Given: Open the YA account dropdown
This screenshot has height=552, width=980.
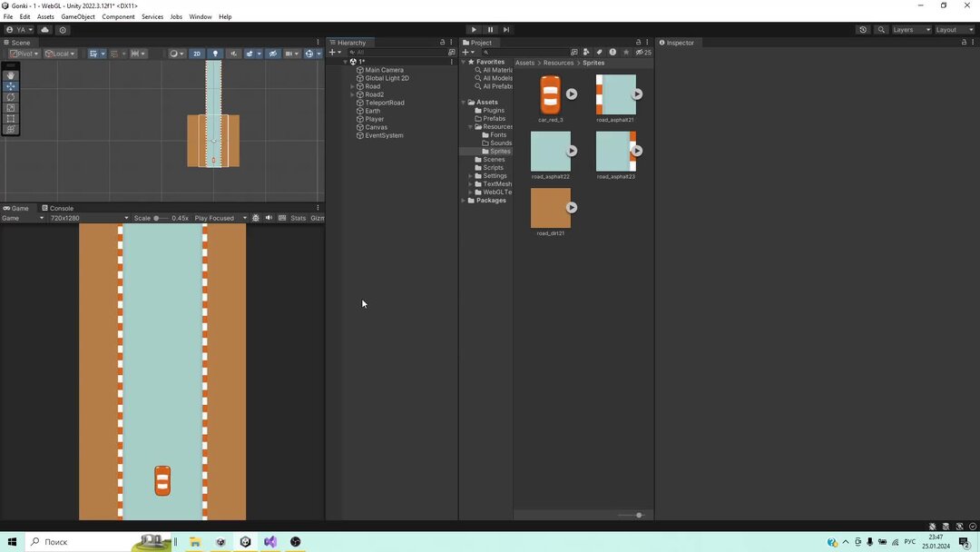Looking at the screenshot, I should coord(19,29).
